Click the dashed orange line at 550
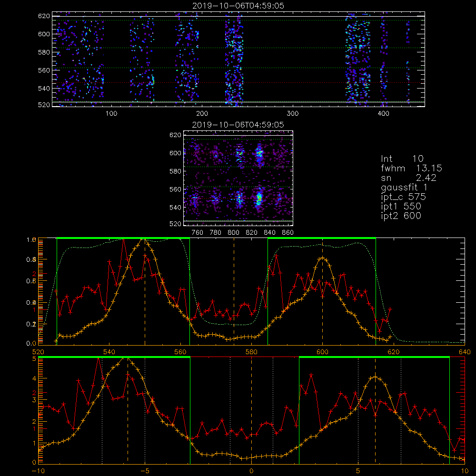 (x=145, y=291)
